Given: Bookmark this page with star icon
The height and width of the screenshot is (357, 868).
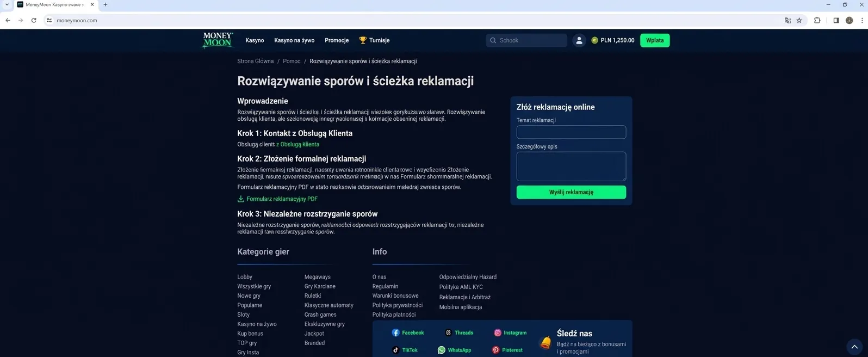Looking at the screenshot, I should [799, 20].
